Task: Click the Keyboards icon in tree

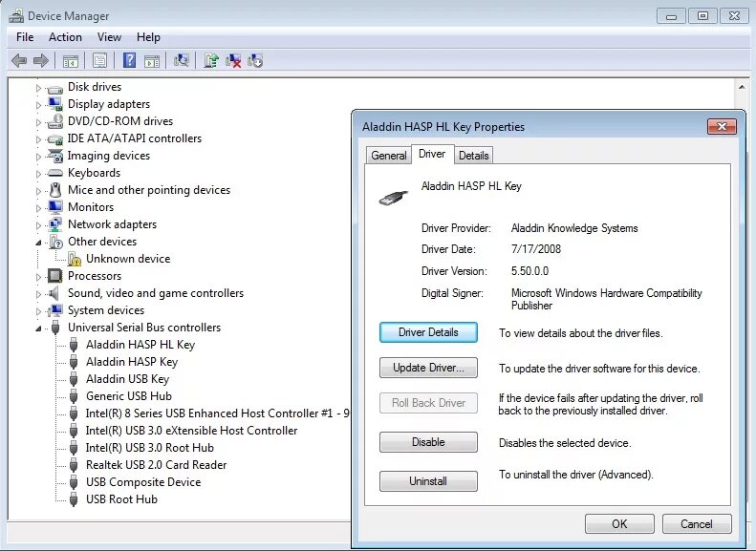Action: (55, 173)
